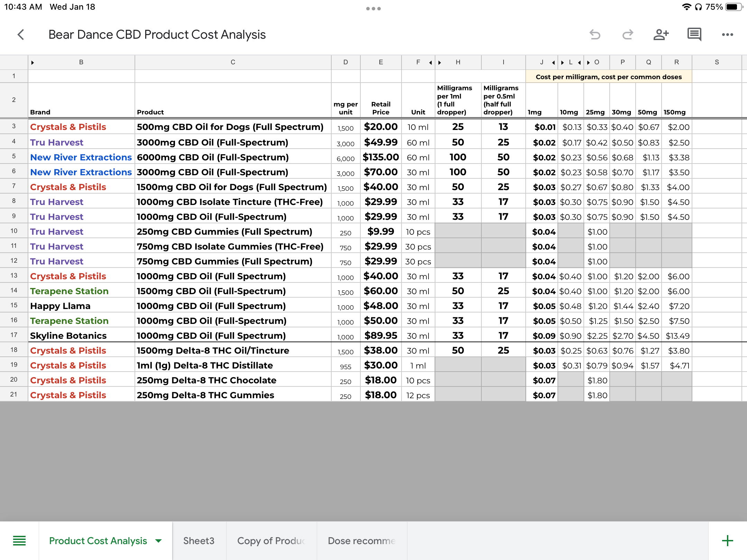
Task: Select the $135.00 retail price cell
Action: point(380,157)
